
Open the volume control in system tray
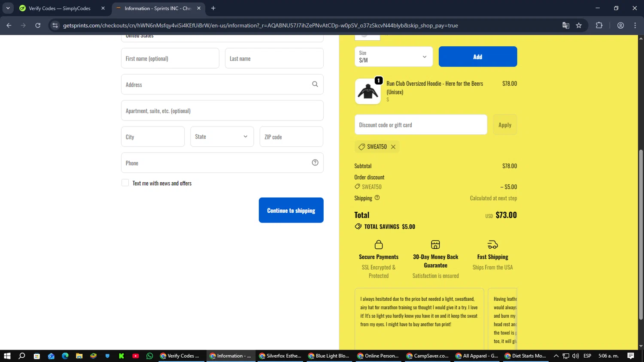point(575,356)
